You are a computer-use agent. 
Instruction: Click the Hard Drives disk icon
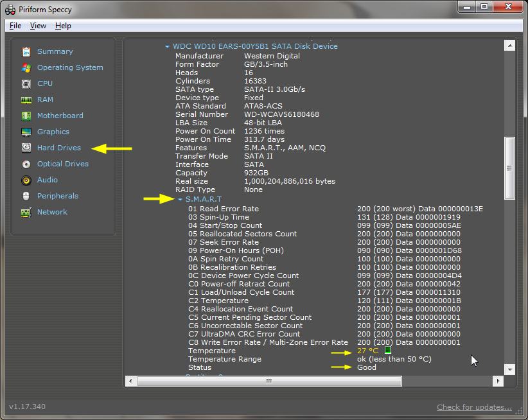point(26,148)
